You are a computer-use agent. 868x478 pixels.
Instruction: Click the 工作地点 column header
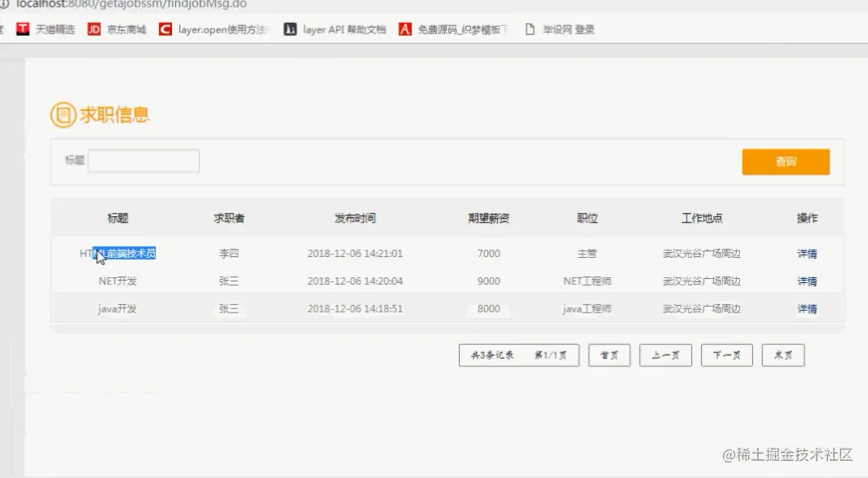(702, 219)
